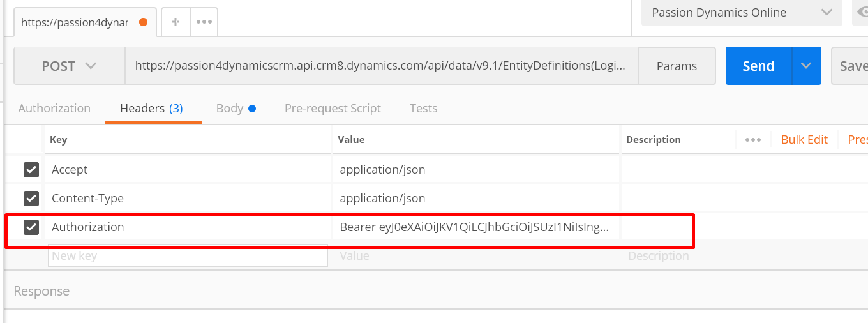Open the headers column options ellipsis

coord(753,140)
